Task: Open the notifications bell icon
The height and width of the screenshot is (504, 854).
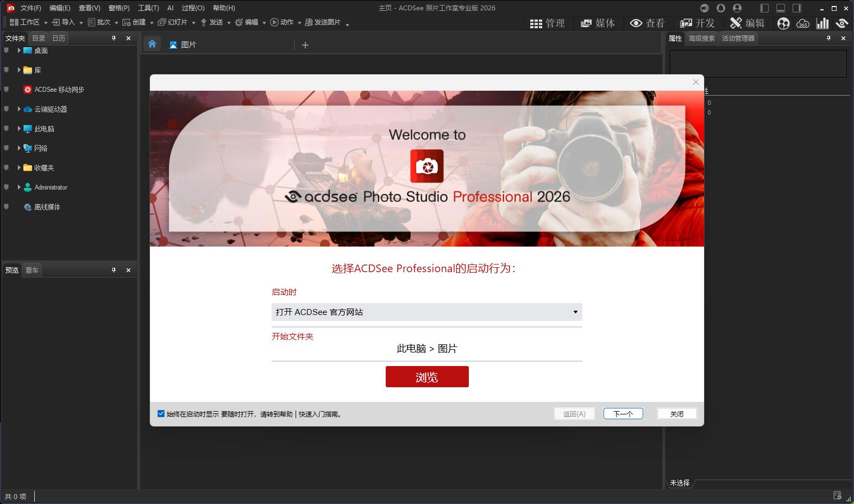Action: coord(721,8)
